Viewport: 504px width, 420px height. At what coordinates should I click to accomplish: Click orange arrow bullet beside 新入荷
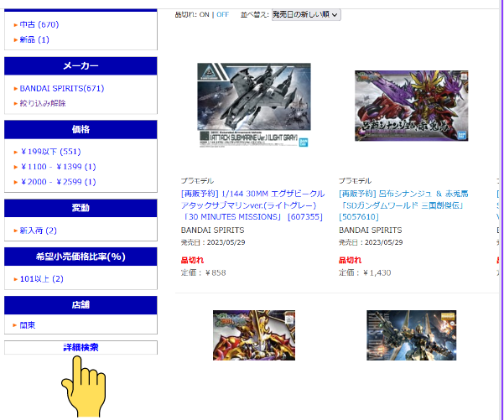pos(16,231)
